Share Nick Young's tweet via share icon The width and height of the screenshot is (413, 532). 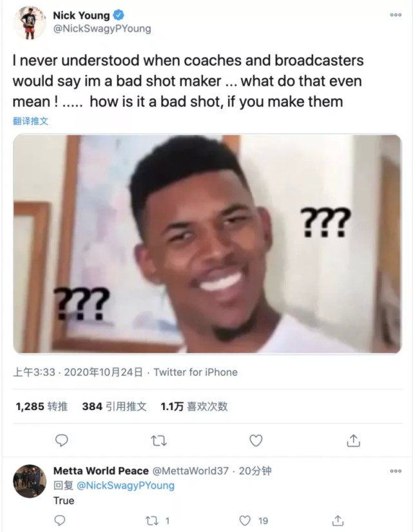pos(353,440)
